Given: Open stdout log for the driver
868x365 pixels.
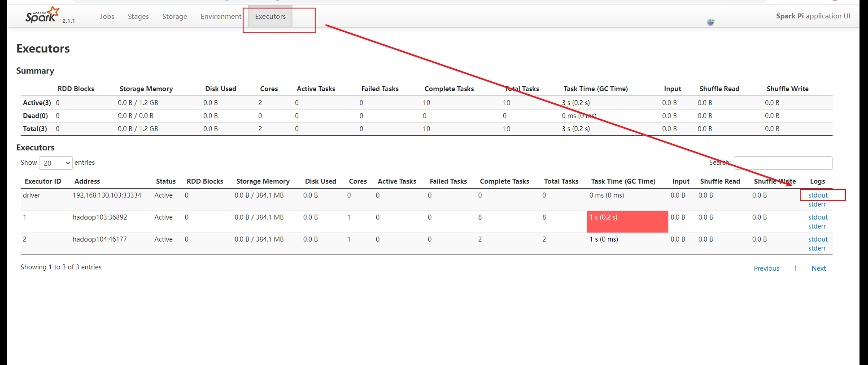Looking at the screenshot, I should click(818, 195).
